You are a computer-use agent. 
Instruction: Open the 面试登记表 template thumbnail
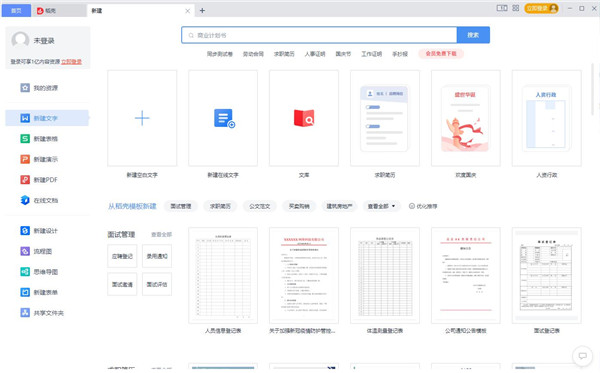tap(546, 275)
